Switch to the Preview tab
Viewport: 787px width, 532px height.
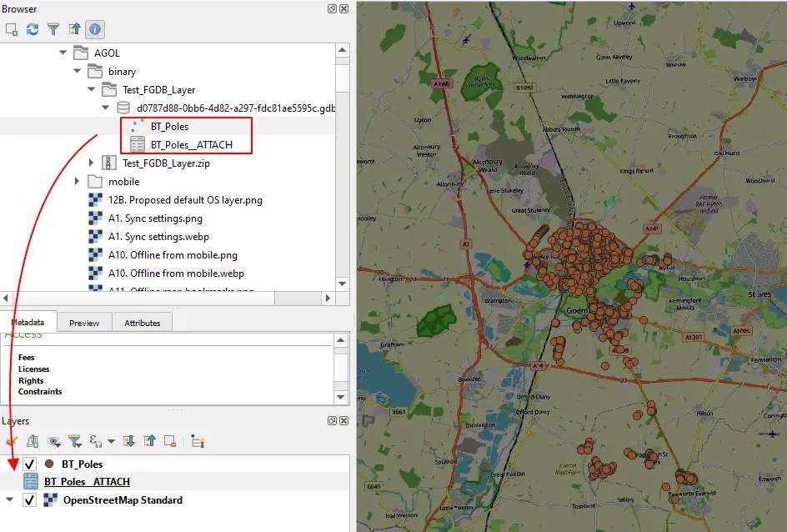(83, 321)
